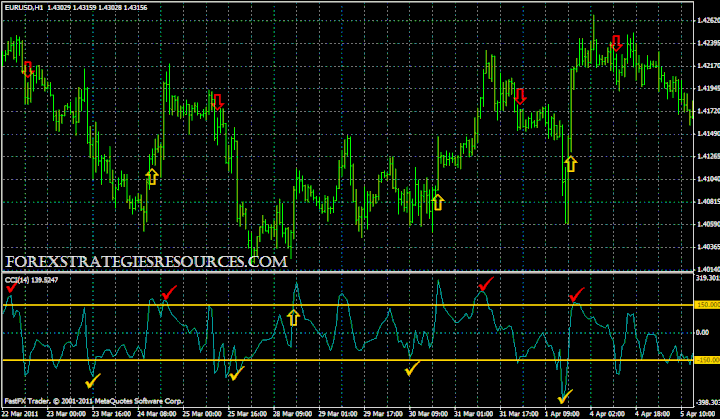The width and height of the screenshot is (720, 419).
Task: Select the 22 Mar 2011 date label
Action: [x=20, y=413]
